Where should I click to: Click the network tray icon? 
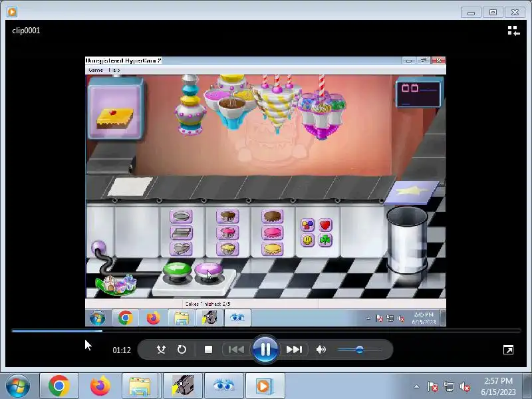coord(448,386)
